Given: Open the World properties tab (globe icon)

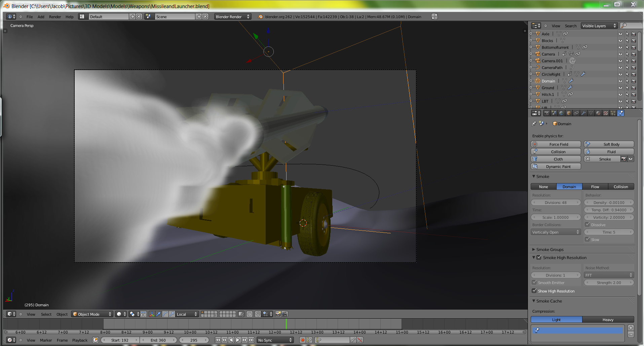Looking at the screenshot, I should pyautogui.click(x=561, y=113).
